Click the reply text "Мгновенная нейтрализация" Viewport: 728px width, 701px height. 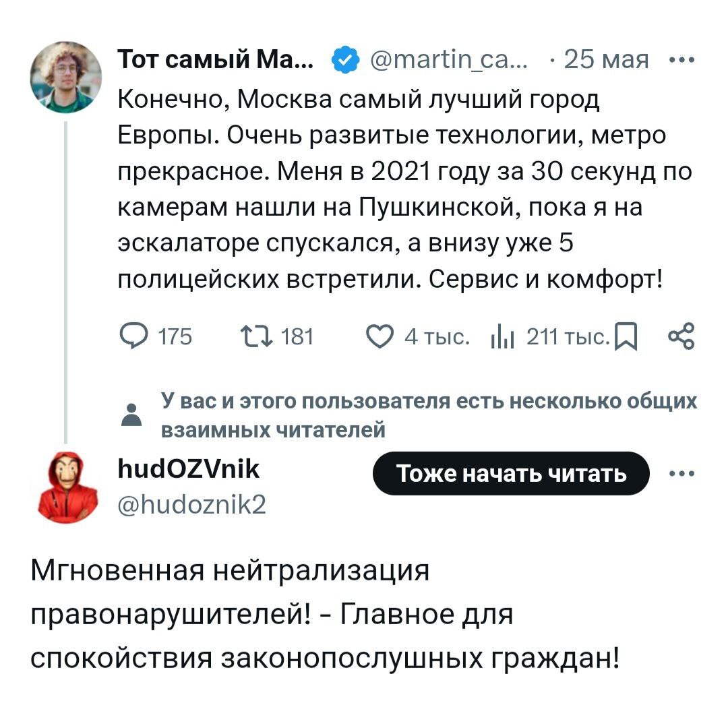pos(231,572)
